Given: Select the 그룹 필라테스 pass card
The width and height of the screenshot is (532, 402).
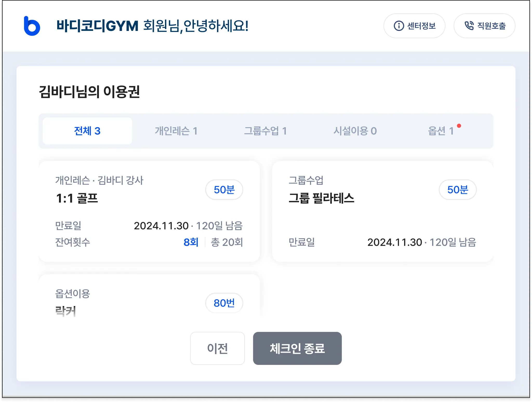Looking at the screenshot, I should tap(382, 211).
